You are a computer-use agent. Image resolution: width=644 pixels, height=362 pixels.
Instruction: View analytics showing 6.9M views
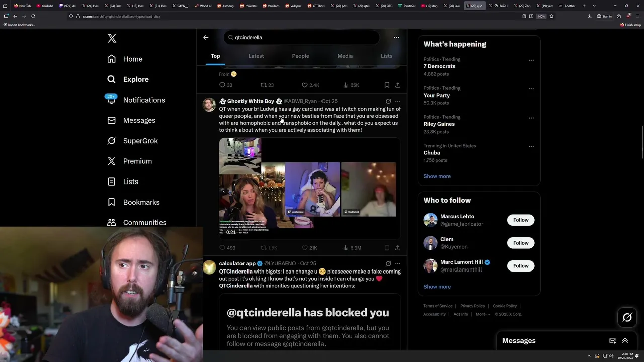click(x=352, y=248)
